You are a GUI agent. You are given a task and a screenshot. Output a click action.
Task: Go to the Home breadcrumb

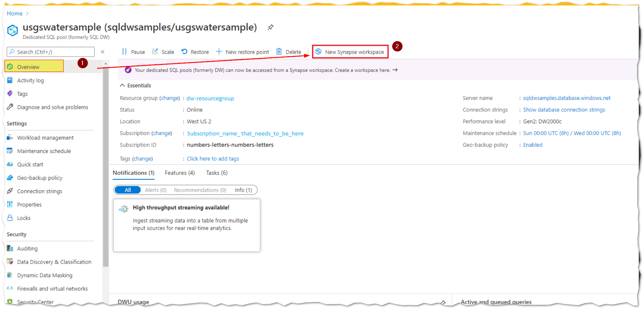pos(15,13)
